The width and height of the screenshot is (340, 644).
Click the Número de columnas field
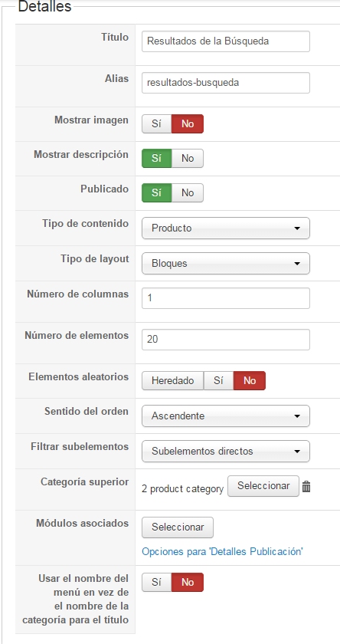[x=226, y=298]
